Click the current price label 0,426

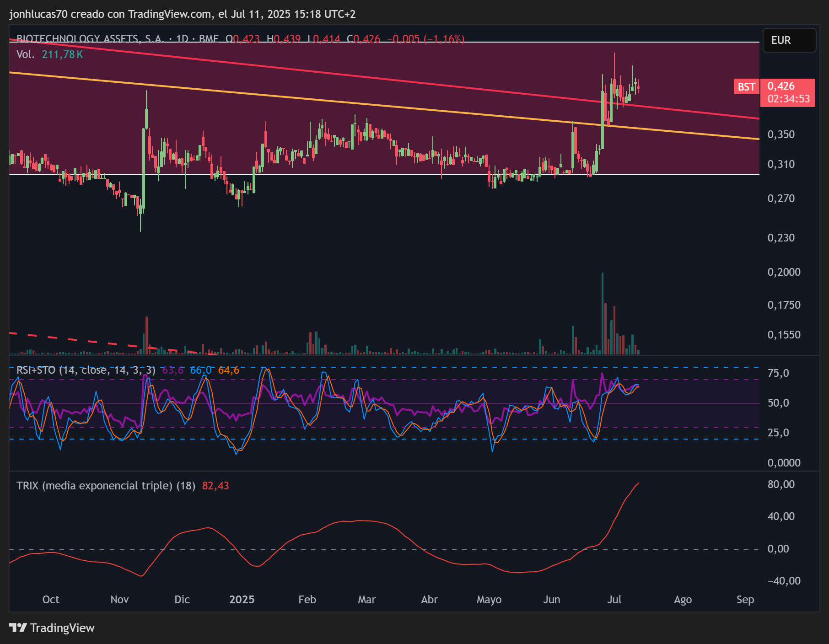pos(781,86)
